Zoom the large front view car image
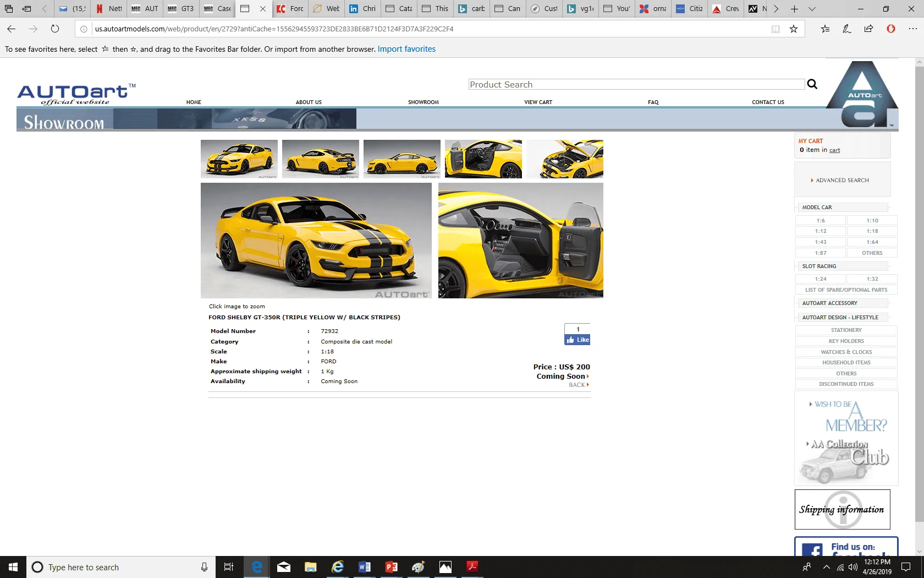Viewport: 924px width, 578px height. 316,241
